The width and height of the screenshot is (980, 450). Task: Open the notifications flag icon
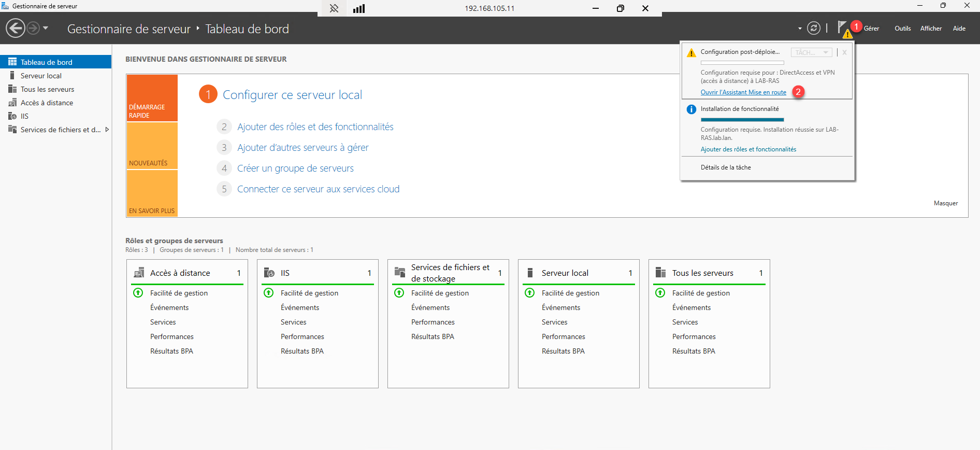click(843, 28)
